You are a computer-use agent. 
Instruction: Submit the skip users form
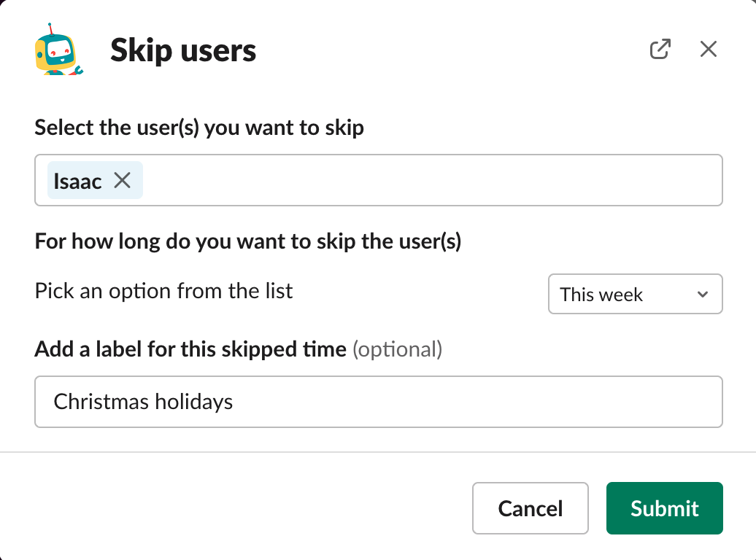pos(664,508)
